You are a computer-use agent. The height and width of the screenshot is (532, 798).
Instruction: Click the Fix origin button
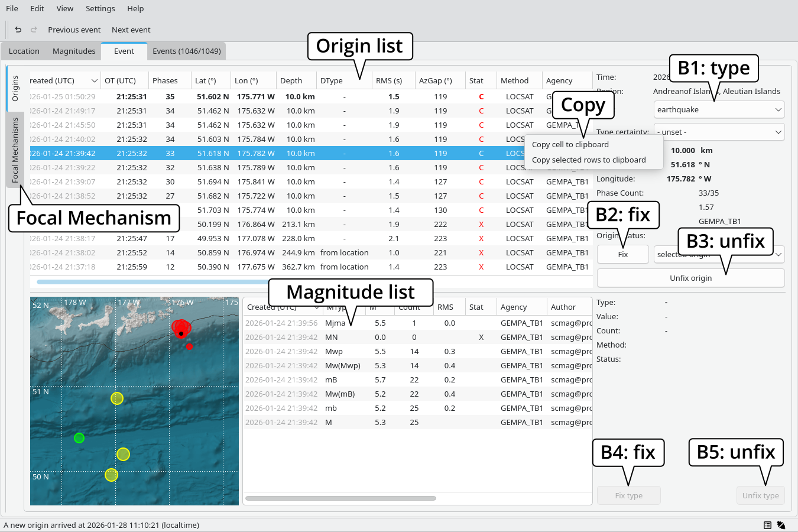coord(622,254)
